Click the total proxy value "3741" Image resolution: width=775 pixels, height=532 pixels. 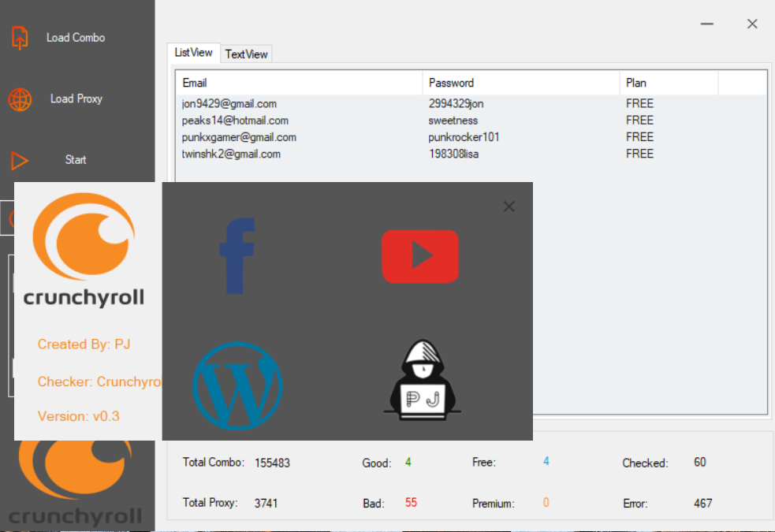[266, 504]
